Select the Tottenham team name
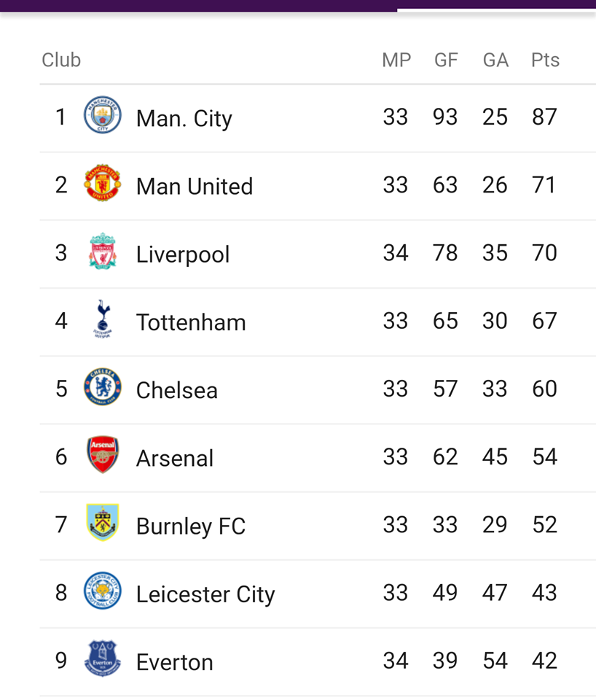This screenshot has height=700, width=596. point(191,322)
